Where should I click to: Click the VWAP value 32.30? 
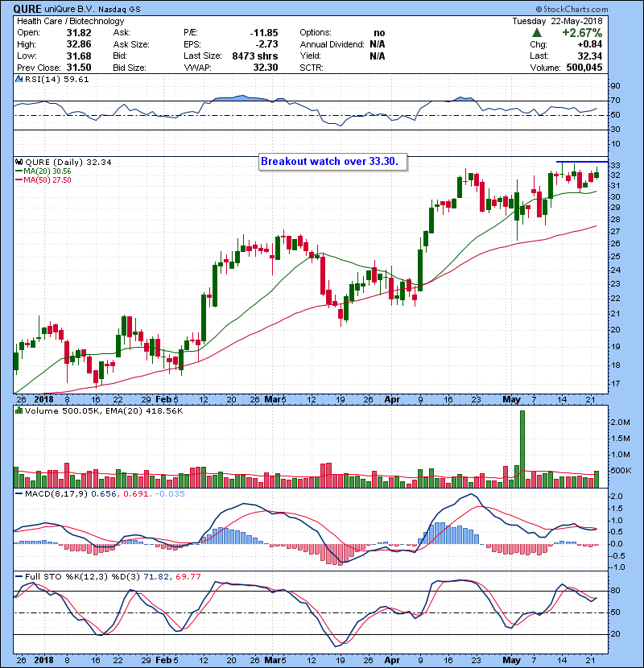click(x=266, y=68)
